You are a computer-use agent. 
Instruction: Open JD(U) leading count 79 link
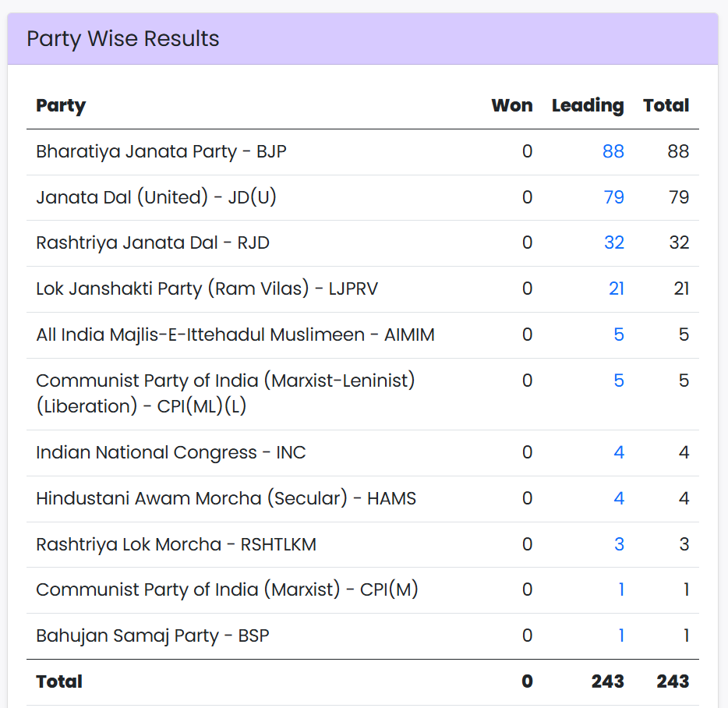(613, 197)
